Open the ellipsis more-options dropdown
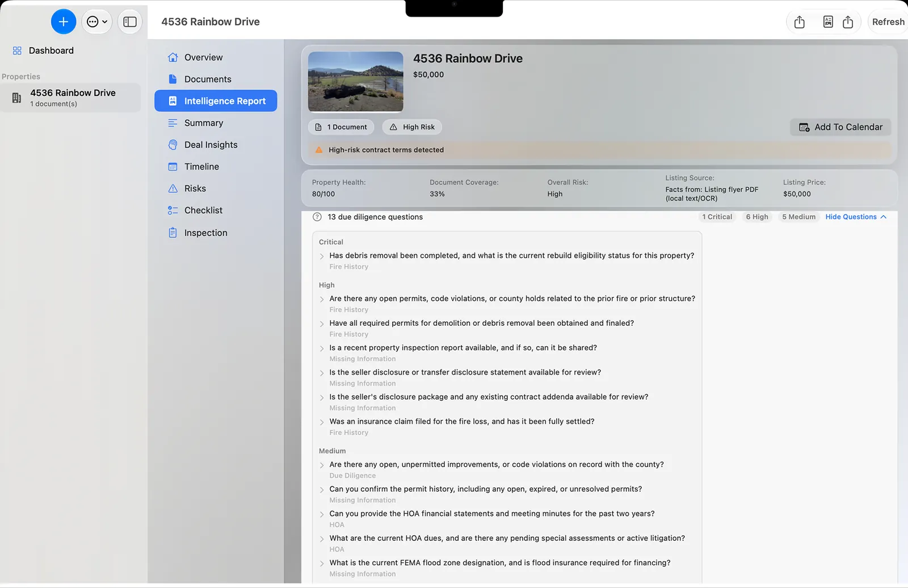Viewport: 908px width, 588px height. click(97, 22)
